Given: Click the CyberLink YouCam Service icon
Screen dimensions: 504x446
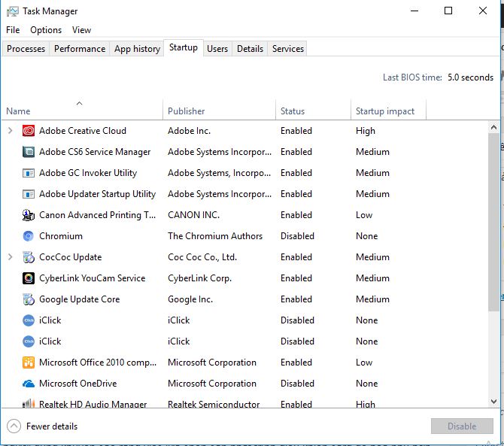Looking at the screenshot, I should click(29, 278).
